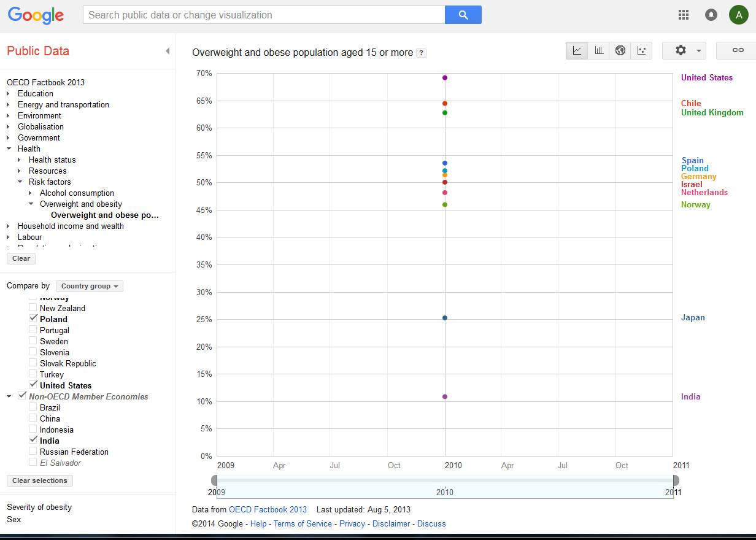Viewport: 756px width, 540px height.
Task: Expand the Globalisation category
Action: click(9, 126)
